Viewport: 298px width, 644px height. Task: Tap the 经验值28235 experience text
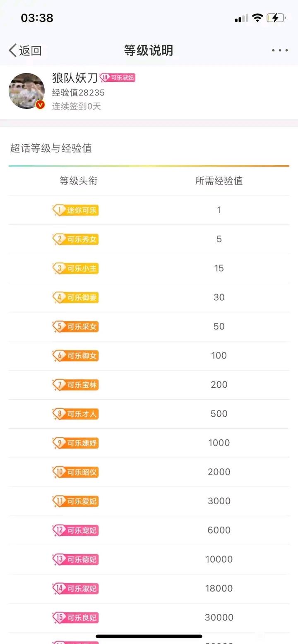click(78, 93)
